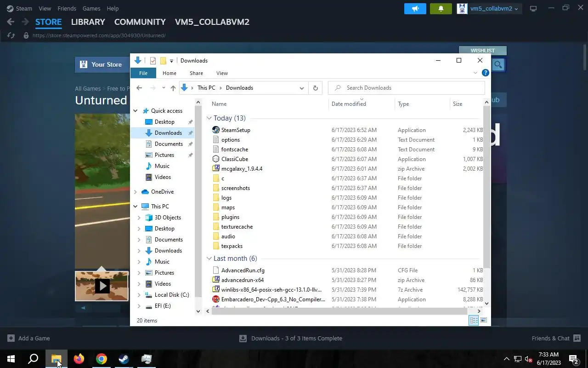Screen dimensions: 588x368
Task: Open Steam Games menu
Action: [91, 8]
